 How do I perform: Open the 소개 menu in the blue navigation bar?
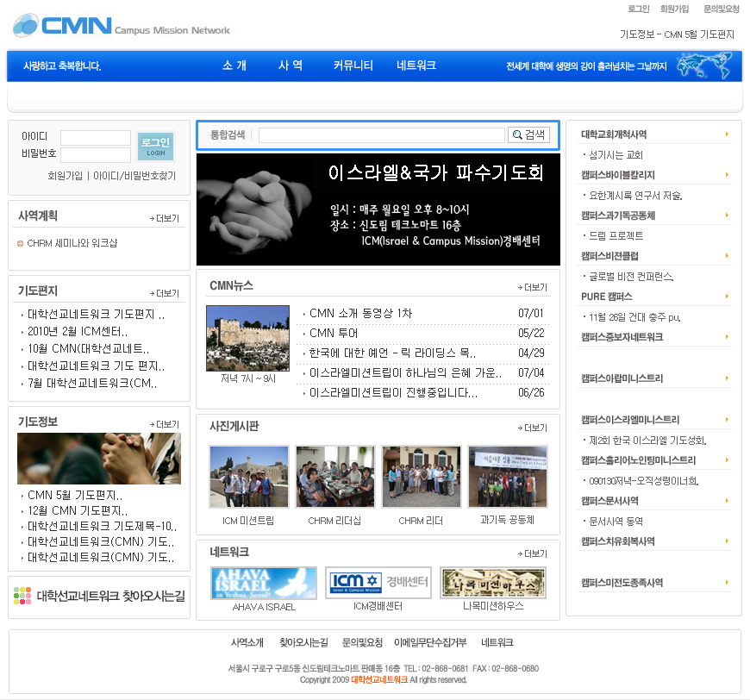pyautogui.click(x=234, y=66)
